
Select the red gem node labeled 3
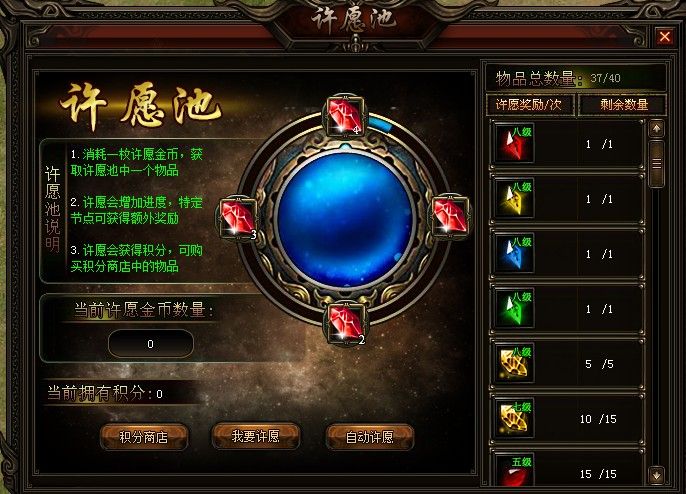(x=238, y=218)
